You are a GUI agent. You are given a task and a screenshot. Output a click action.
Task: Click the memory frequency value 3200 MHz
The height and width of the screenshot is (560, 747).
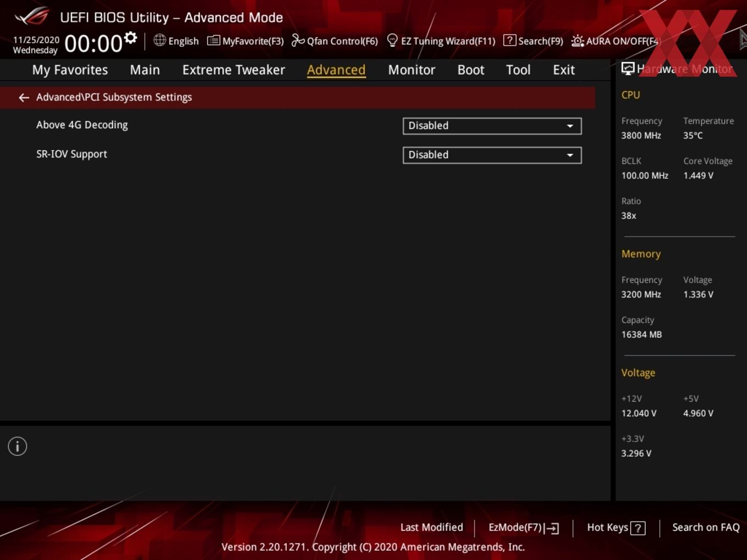point(641,295)
